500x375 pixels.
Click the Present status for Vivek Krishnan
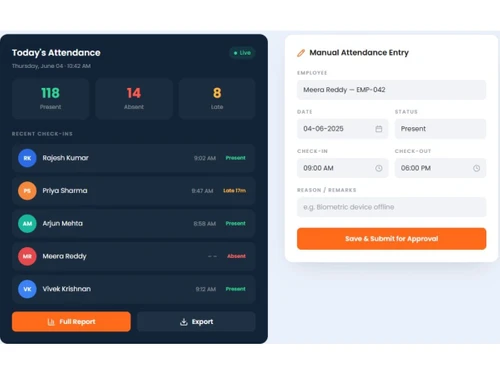[235, 289]
